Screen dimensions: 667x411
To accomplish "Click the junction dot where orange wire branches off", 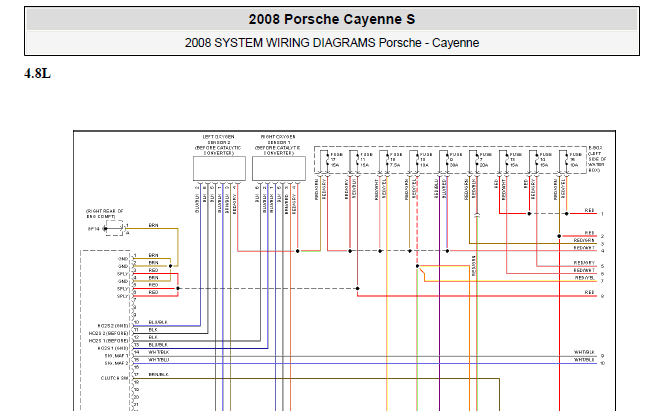I will 417,266.
